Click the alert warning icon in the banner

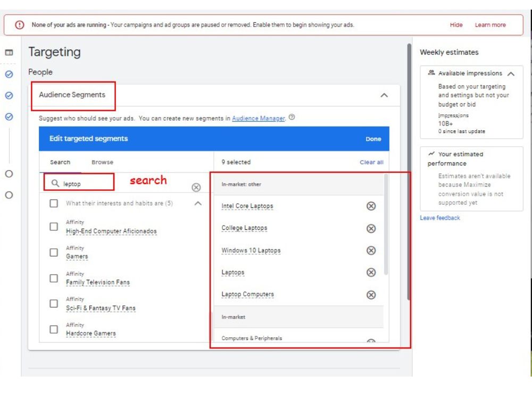coord(20,25)
